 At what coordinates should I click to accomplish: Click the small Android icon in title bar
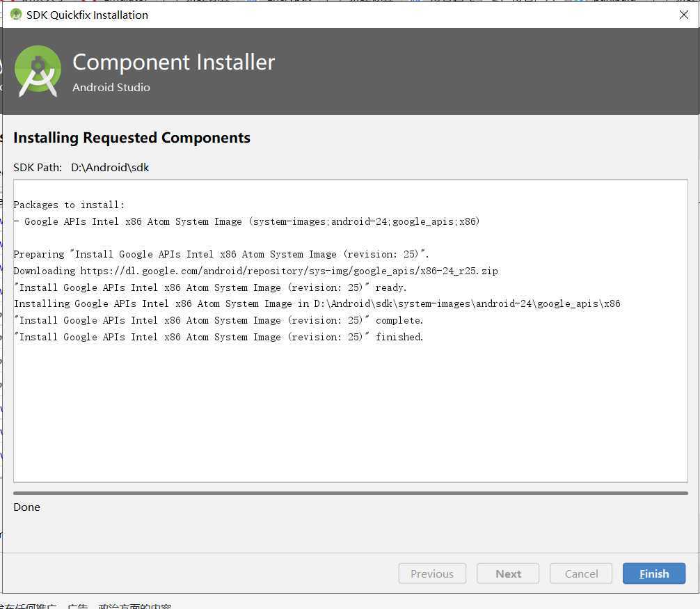coord(15,15)
